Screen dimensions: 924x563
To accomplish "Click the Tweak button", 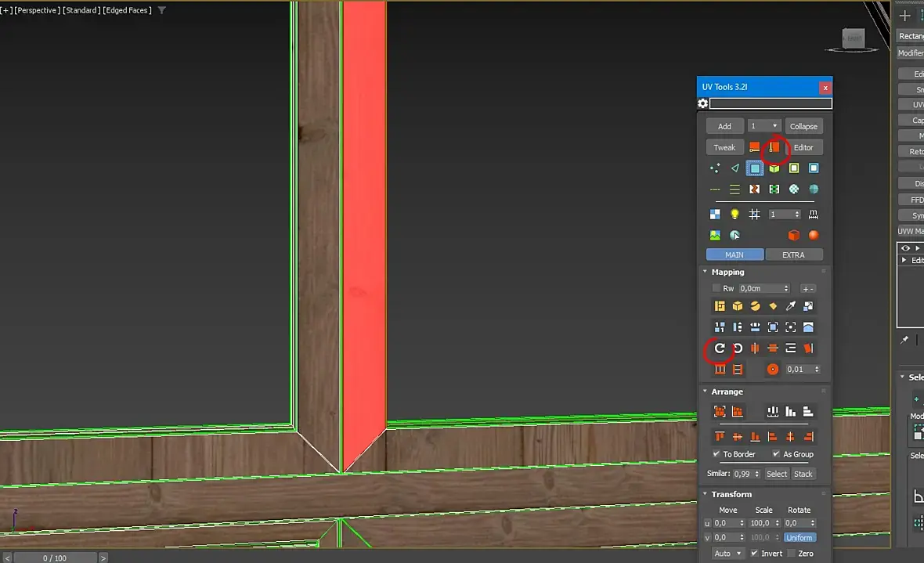I will (x=725, y=147).
